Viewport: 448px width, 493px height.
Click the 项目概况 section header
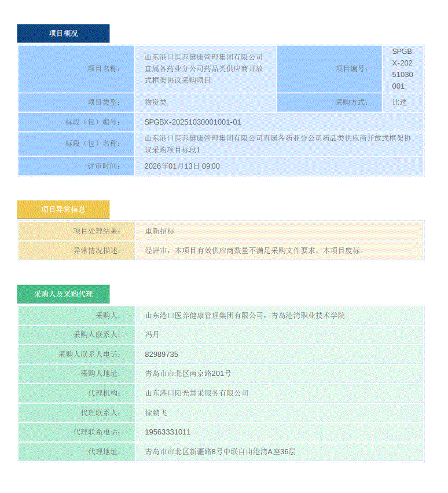click(x=63, y=34)
